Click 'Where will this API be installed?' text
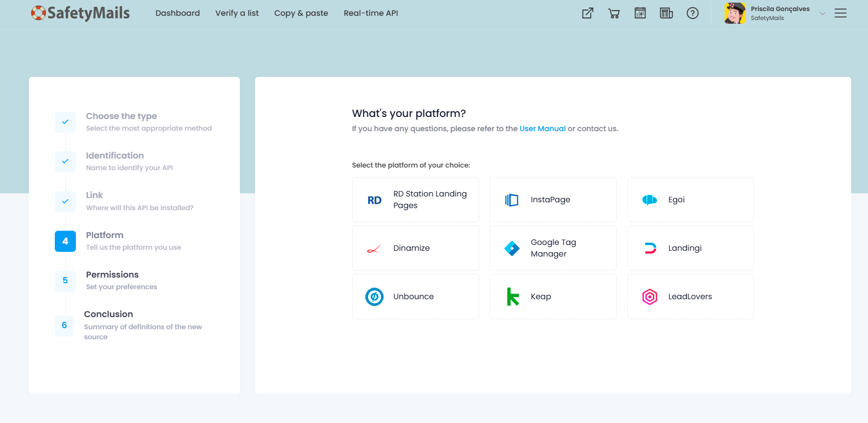The width and height of the screenshot is (868, 423). pyautogui.click(x=140, y=208)
